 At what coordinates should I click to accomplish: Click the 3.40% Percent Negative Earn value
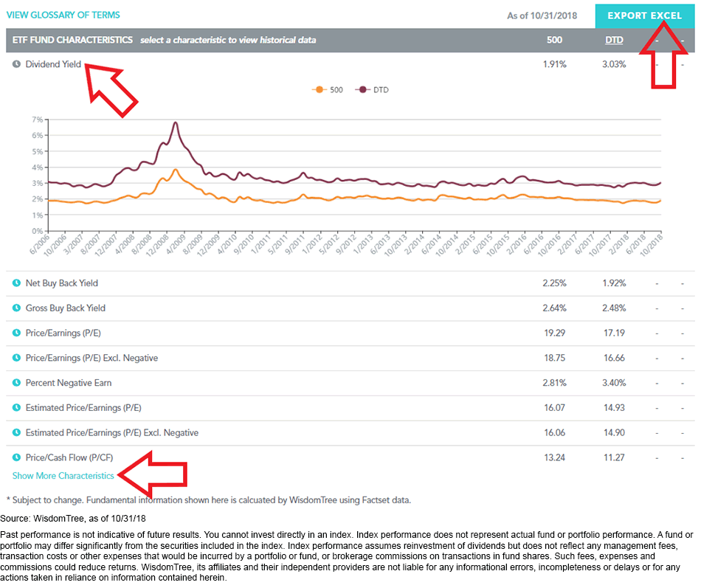614,383
